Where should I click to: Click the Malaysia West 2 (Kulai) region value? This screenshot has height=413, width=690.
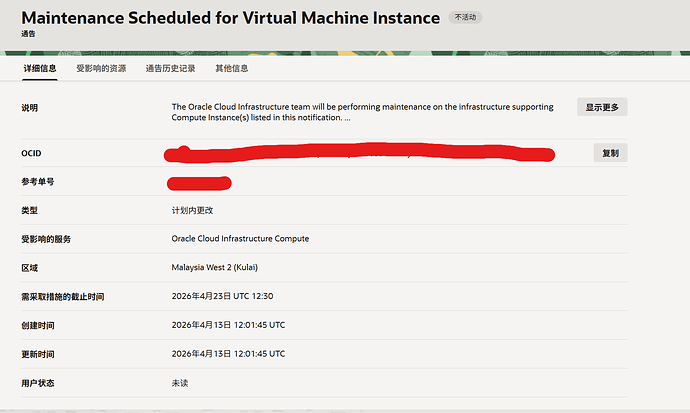pos(215,267)
